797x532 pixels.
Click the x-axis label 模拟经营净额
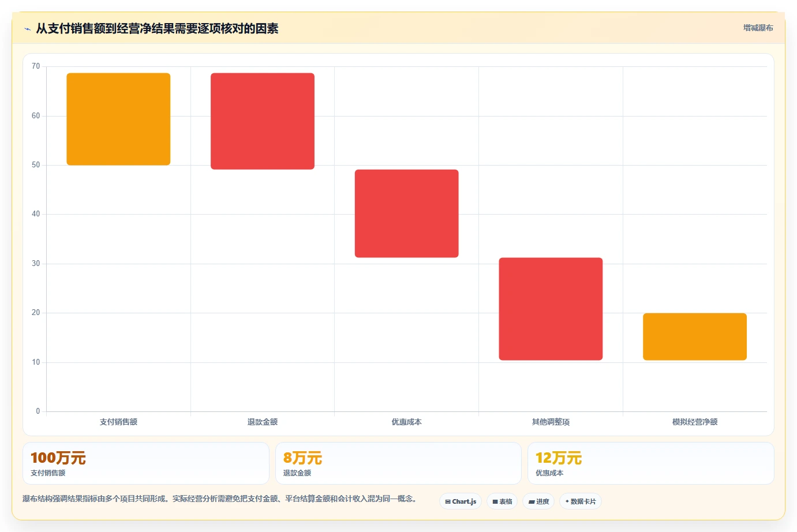coord(695,422)
